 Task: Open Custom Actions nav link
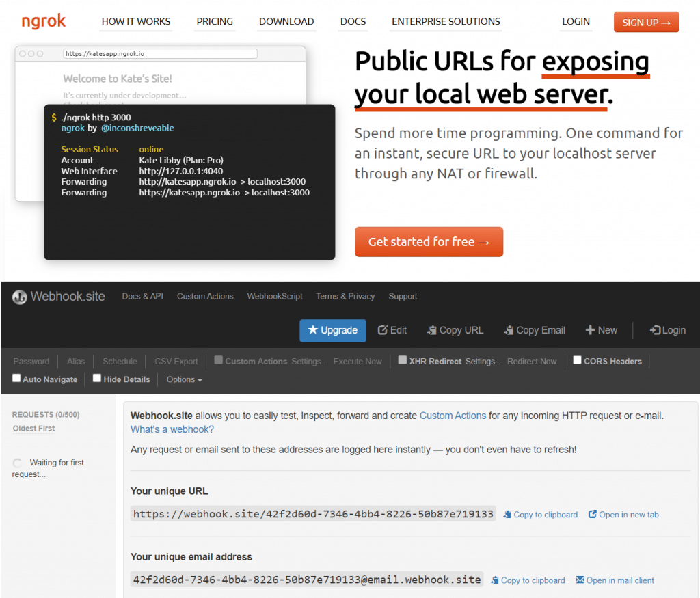pyautogui.click(x=205, y=297)
